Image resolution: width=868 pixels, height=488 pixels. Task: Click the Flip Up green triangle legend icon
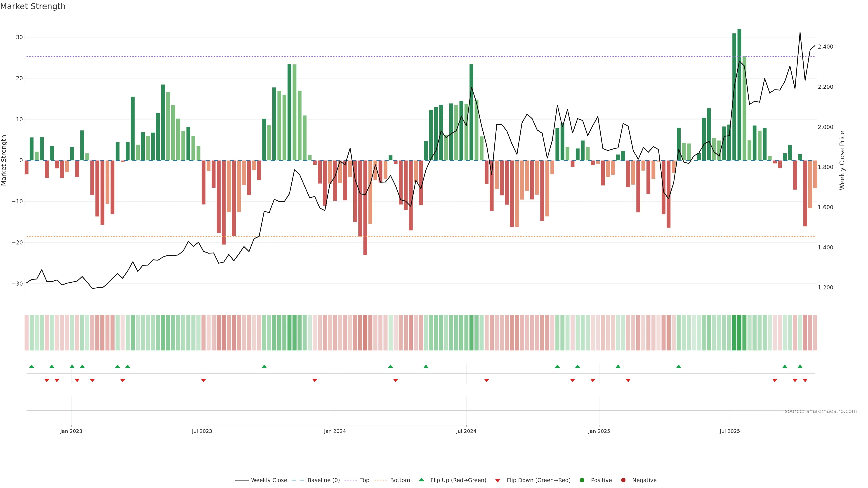coord(421,480)
